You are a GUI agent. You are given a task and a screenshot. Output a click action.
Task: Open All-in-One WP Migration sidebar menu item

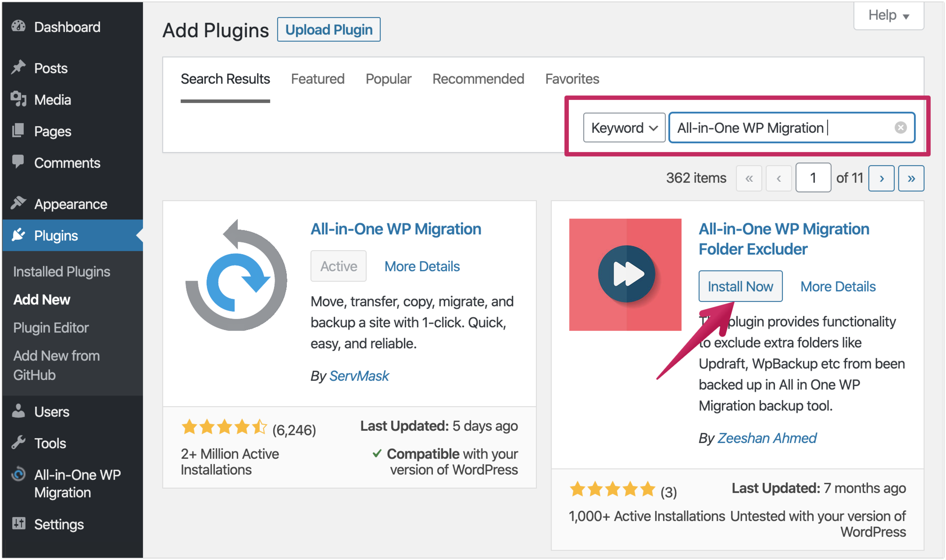pyautogui.click(x=73, y=483)
